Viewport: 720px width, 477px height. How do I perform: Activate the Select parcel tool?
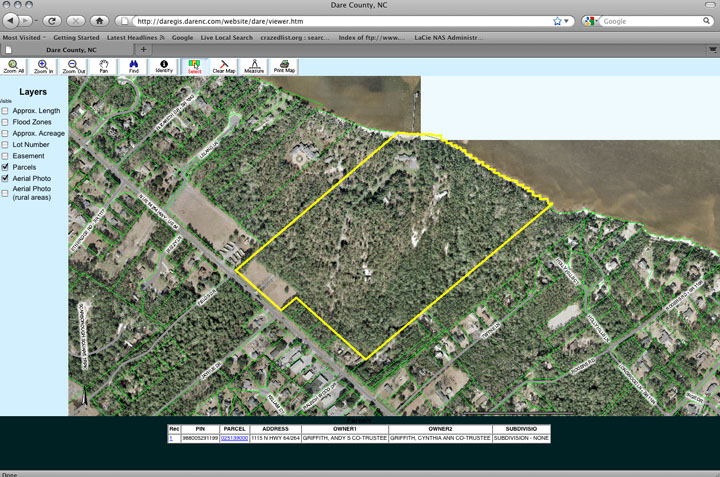point(194,67)
